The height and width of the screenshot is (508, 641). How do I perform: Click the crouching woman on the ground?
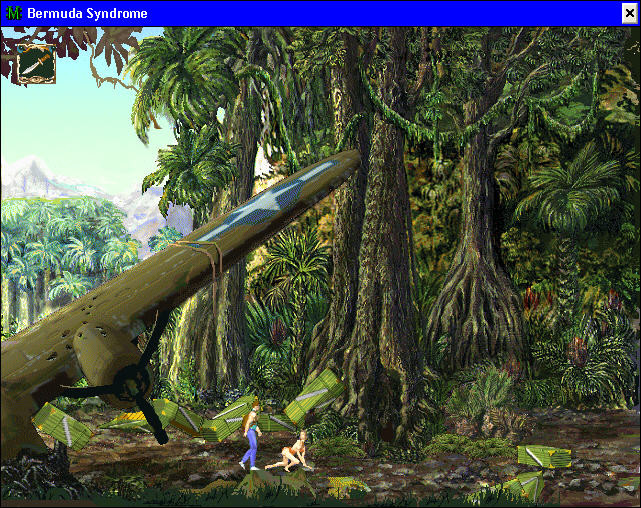[x=289, y=452]
